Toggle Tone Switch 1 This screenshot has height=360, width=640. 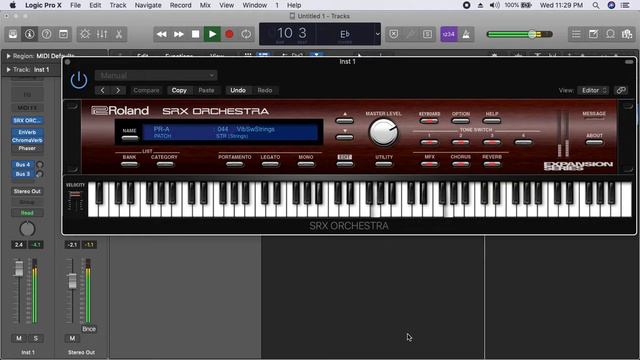(429, 142)
